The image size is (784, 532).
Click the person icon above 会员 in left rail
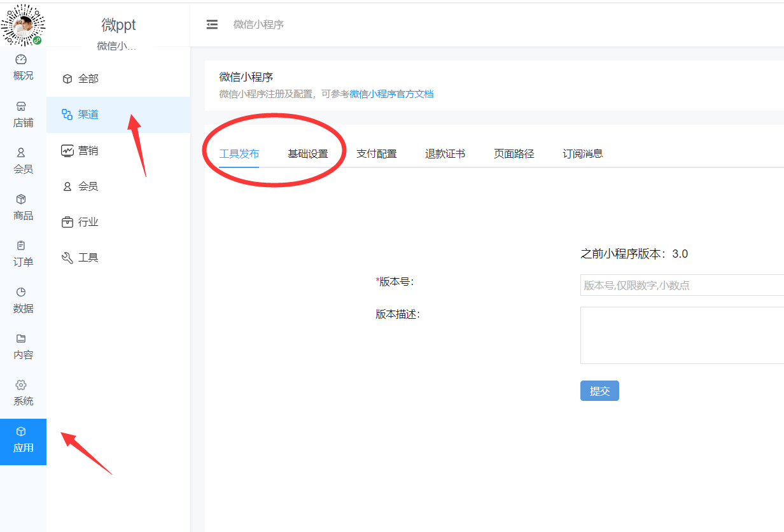click(21, 153)
